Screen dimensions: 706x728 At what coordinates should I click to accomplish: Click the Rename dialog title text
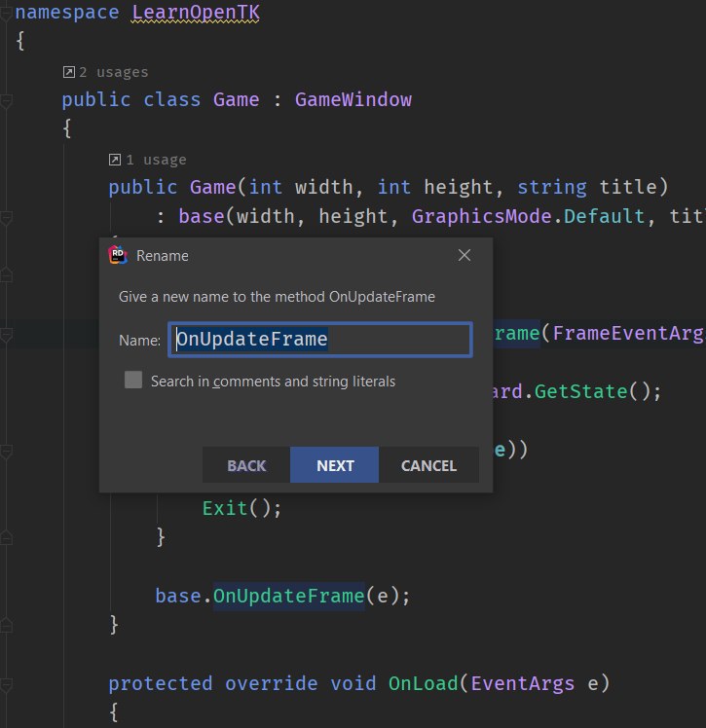(x=162, y=256)
